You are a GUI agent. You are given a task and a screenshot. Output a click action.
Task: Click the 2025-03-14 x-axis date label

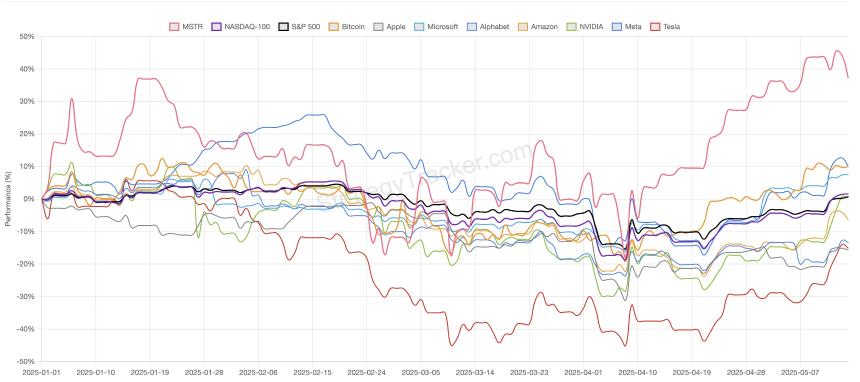(x=475, y=372)
